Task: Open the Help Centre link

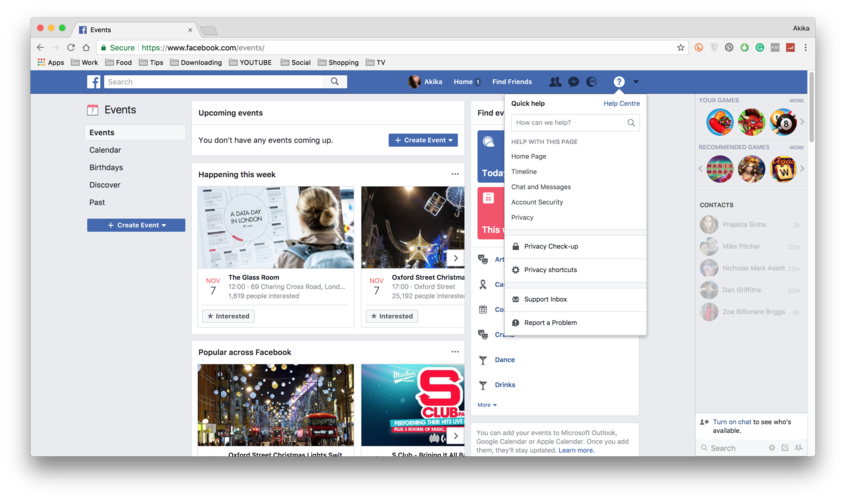Action: [622, 104]
